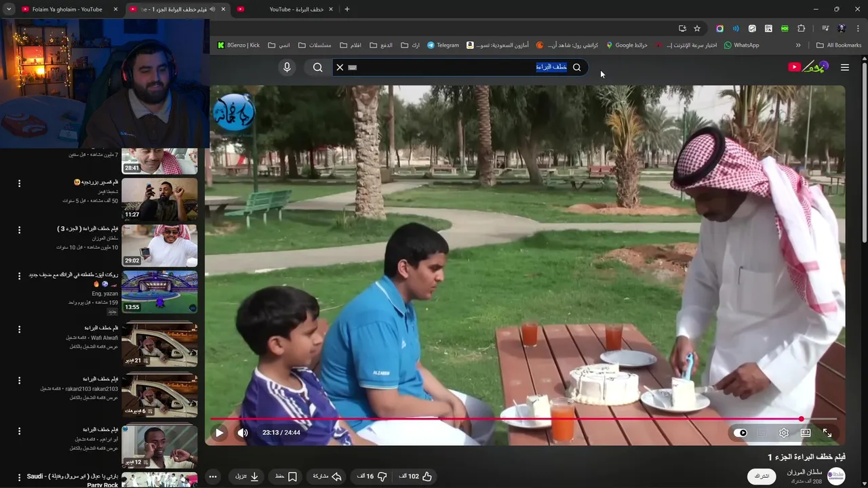Share the video using مشاركة button

tap(327, 476)
